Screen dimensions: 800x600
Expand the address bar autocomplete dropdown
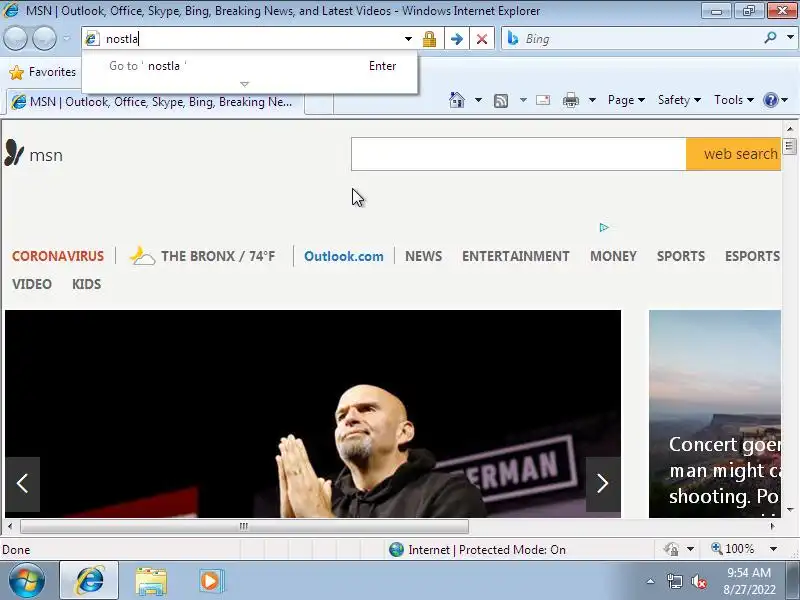[x=408, y=39]
